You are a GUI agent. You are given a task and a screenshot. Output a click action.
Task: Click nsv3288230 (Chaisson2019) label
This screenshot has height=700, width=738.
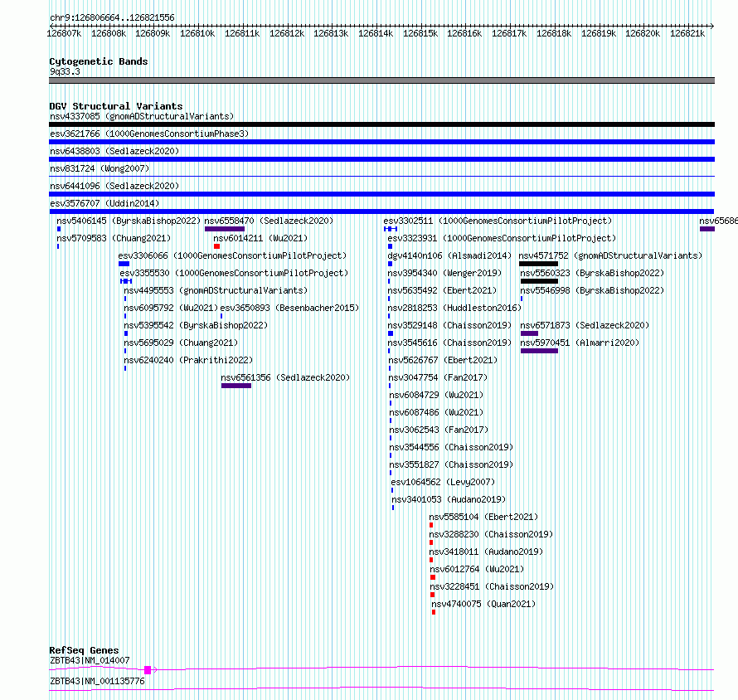pyautogui.click(x=491, y=534)
